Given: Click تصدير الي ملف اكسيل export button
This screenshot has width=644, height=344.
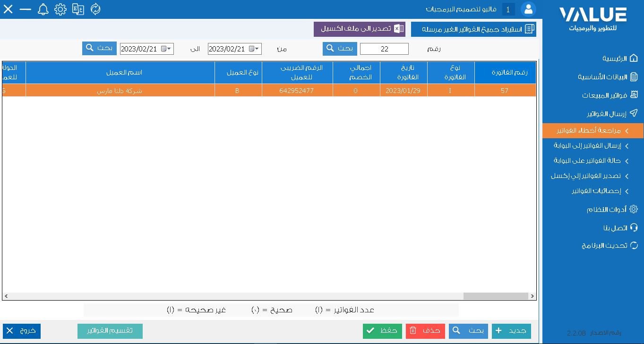Looking at the screenshot, I should click(x=360, y=29).
